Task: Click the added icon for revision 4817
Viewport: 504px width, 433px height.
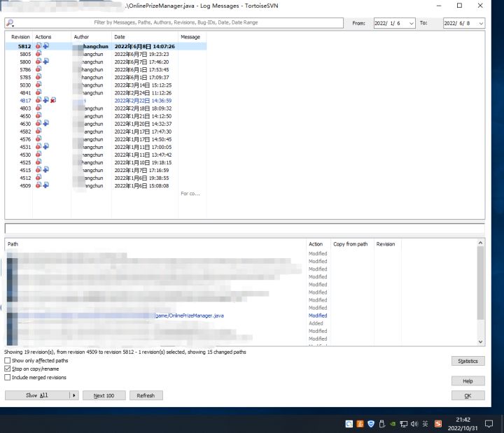Action: coord(46,100)
